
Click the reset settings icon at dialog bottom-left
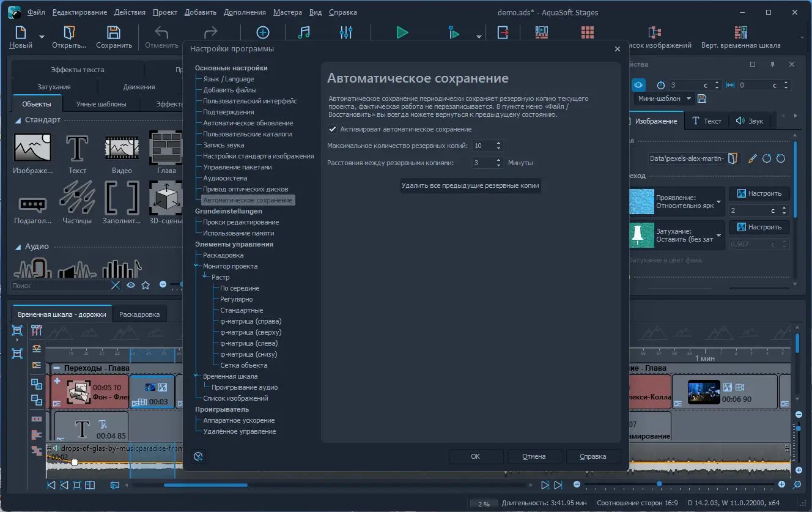click(197, 456)
